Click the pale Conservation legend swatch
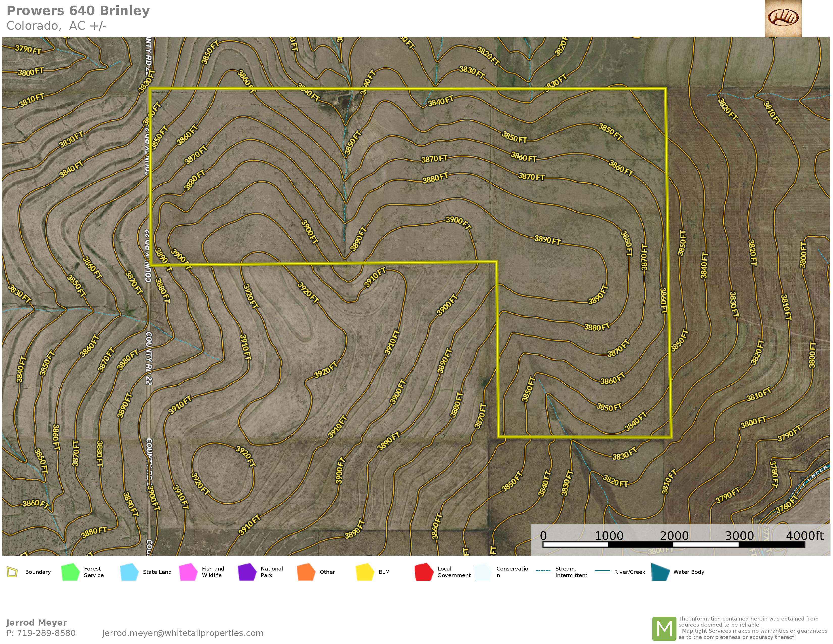Viewport: 833px width, 644px height. 483,572
